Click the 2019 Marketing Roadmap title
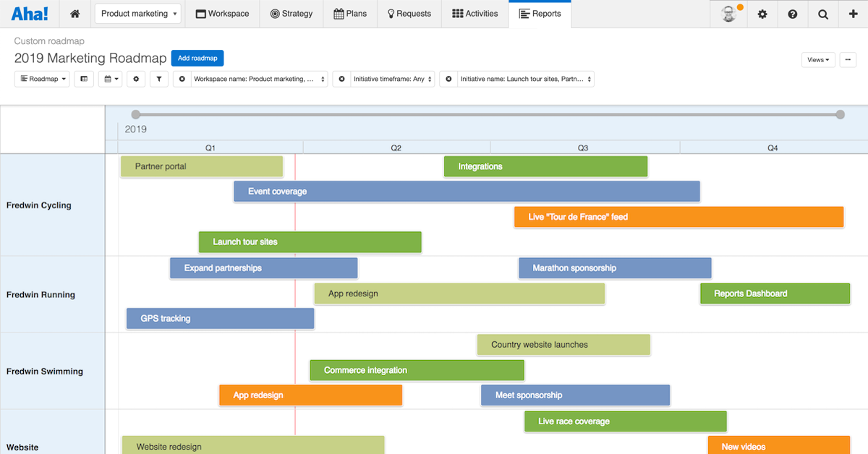 click(x=90, y=59)
